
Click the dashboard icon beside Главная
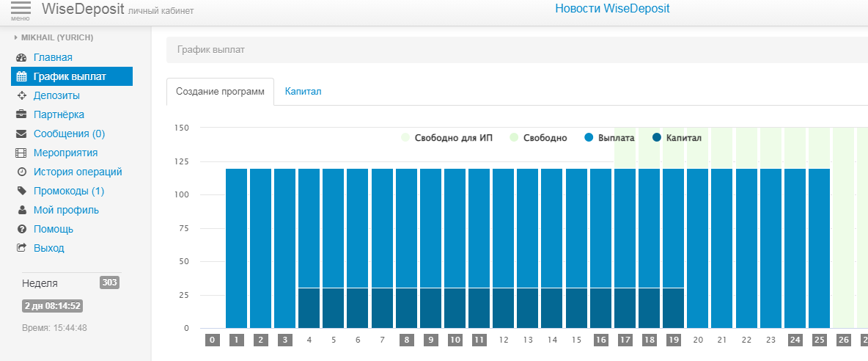(21, 57)
